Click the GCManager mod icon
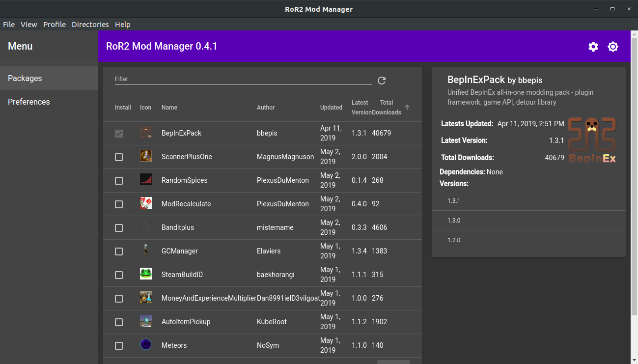 pos(146,251)
